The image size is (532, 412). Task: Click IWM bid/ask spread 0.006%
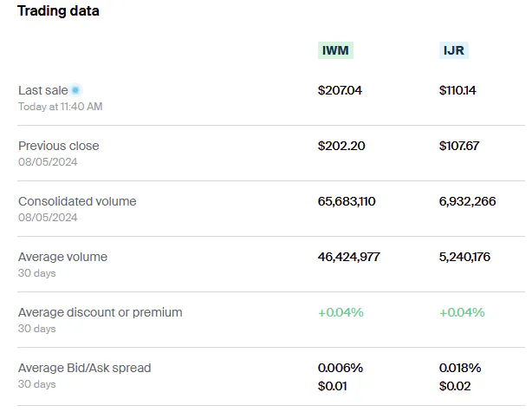coord(341,368)
